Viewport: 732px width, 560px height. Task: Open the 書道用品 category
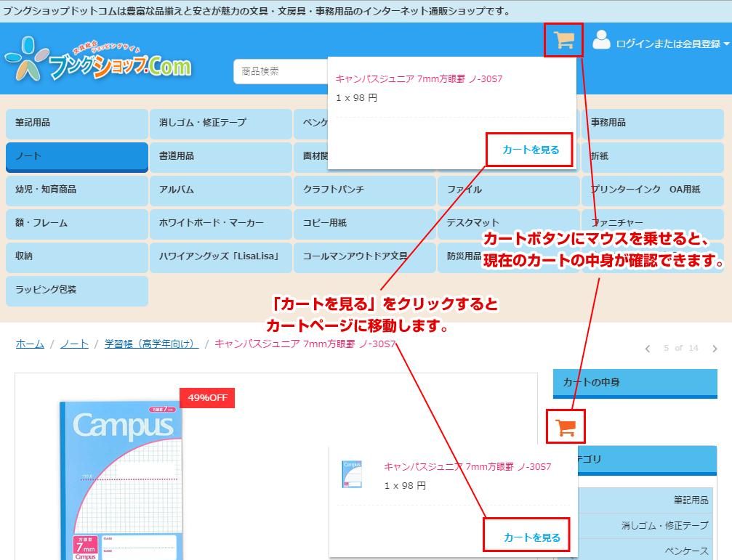221,157
